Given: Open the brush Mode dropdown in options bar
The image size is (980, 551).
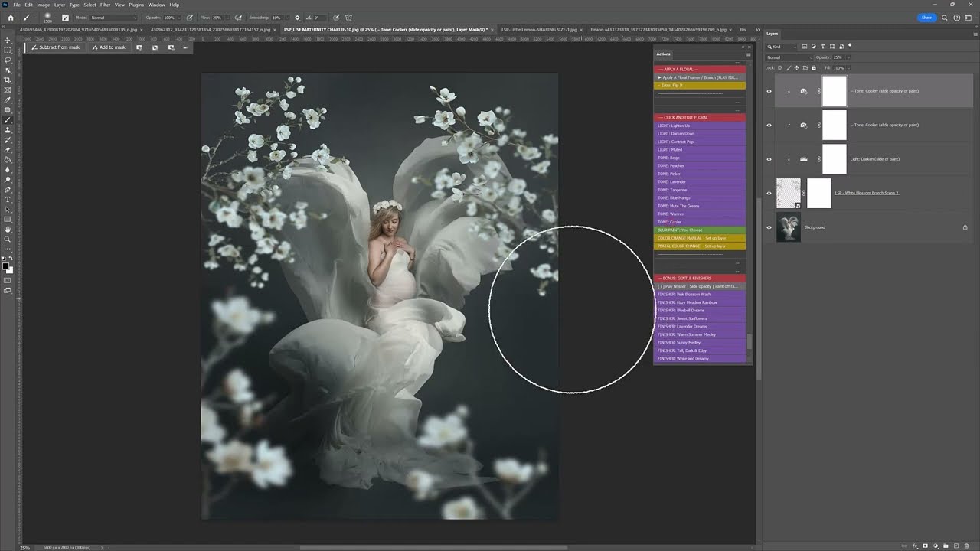Looking at the screenshot, I should 113,17.
